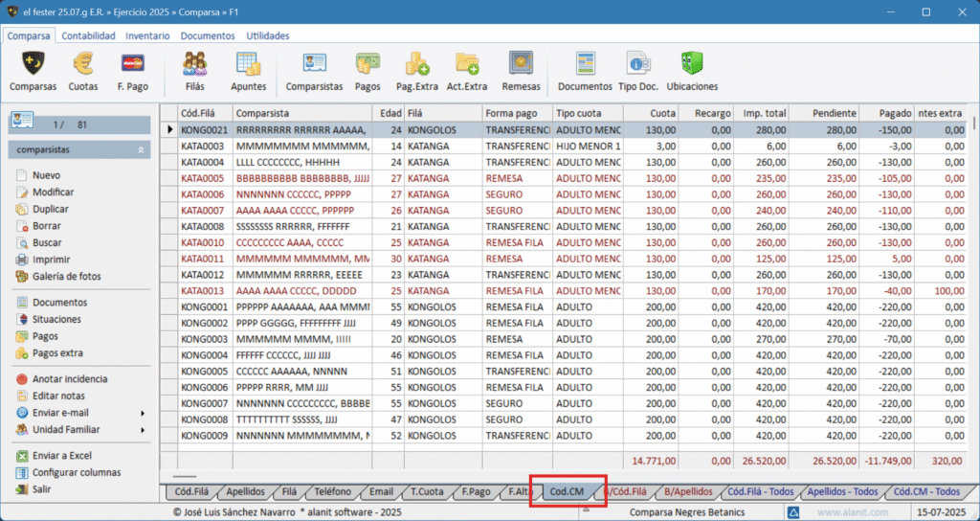Open the Apuntes toolbar icon
Screen dimensions: 980x521
coord(248,70)
